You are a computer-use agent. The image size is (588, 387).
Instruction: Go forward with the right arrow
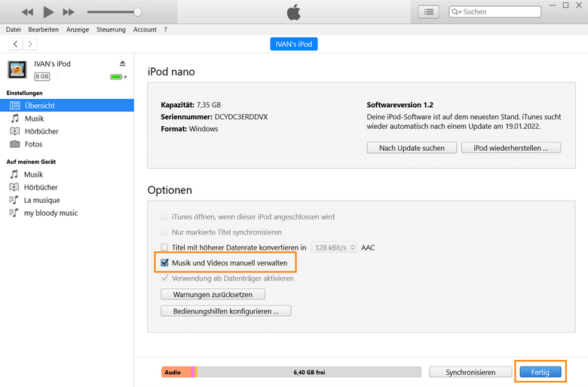pyautogui.click(x=30, y=44)
